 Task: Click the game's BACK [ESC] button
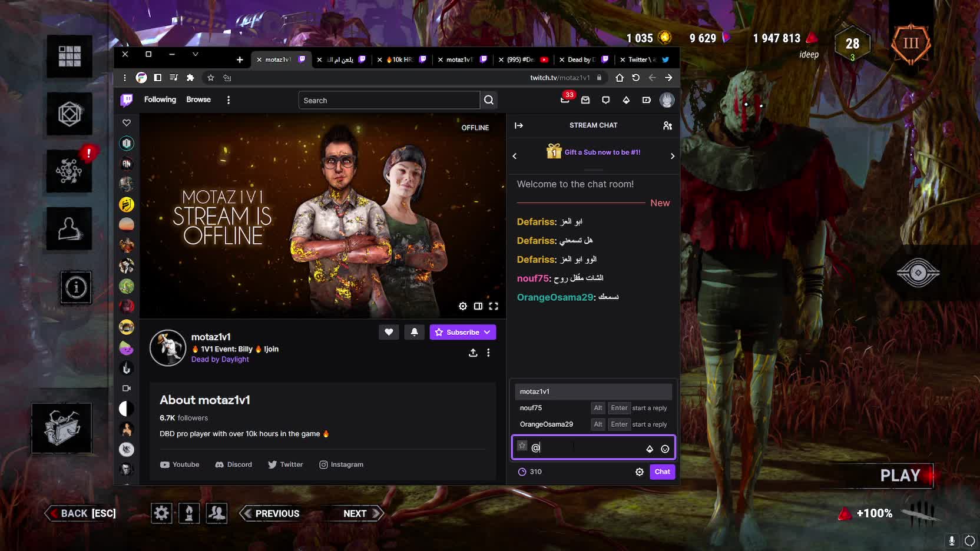coord(82,513)
